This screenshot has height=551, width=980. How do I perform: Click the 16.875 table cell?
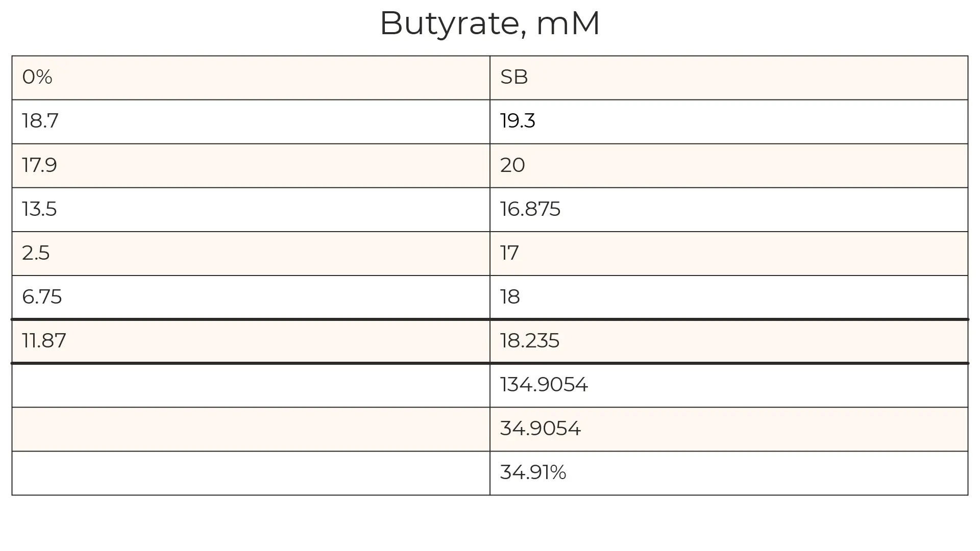(x=728, y=209)
